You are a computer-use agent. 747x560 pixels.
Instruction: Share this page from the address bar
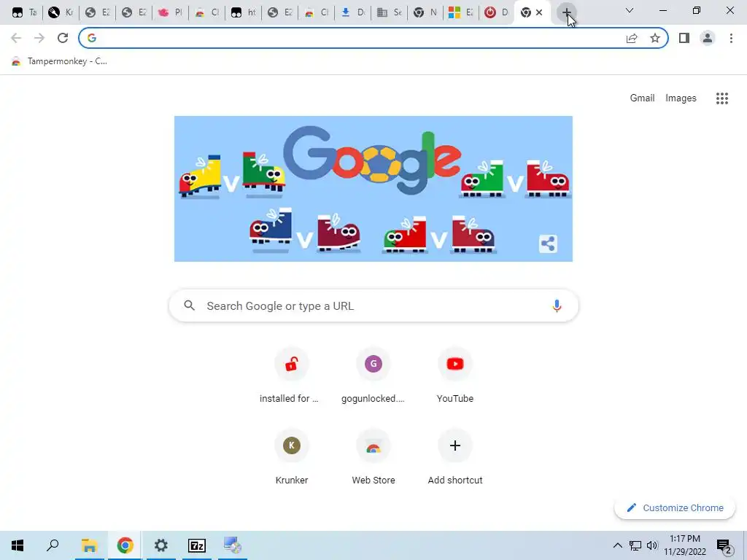632,38
